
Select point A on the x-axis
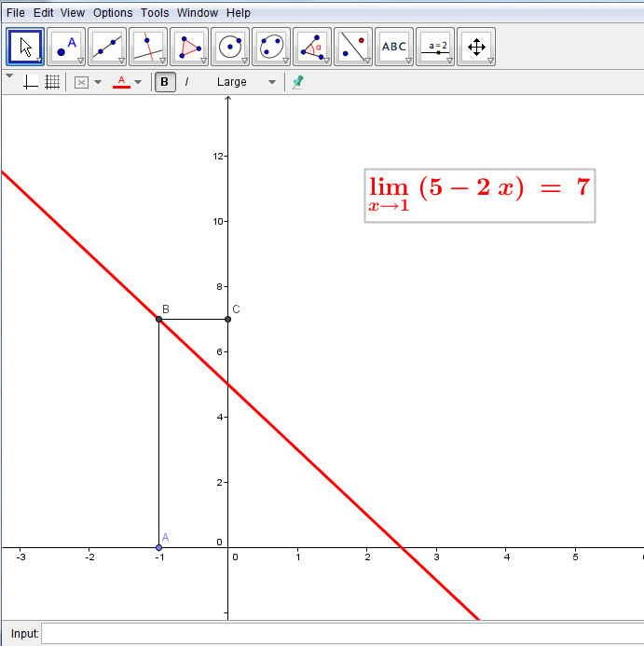point(158,547)
